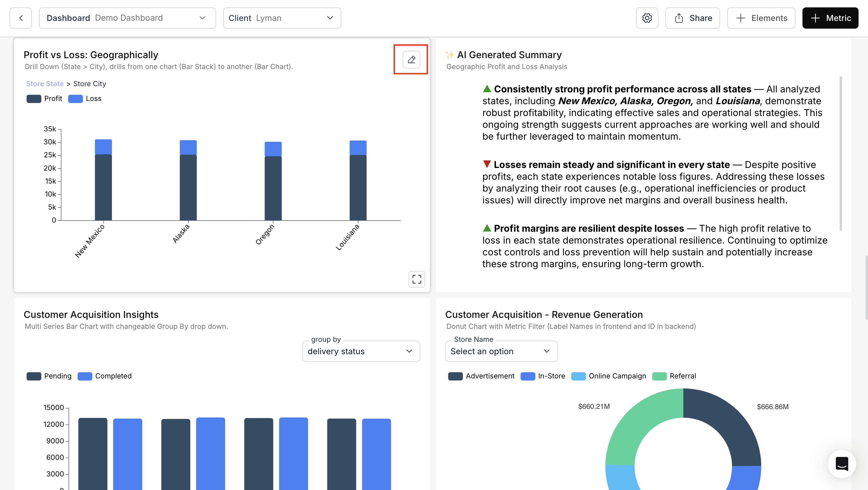Expand Profit vs Loss chart fullscreen
868x490 pixels.
(x=417, y=279)
